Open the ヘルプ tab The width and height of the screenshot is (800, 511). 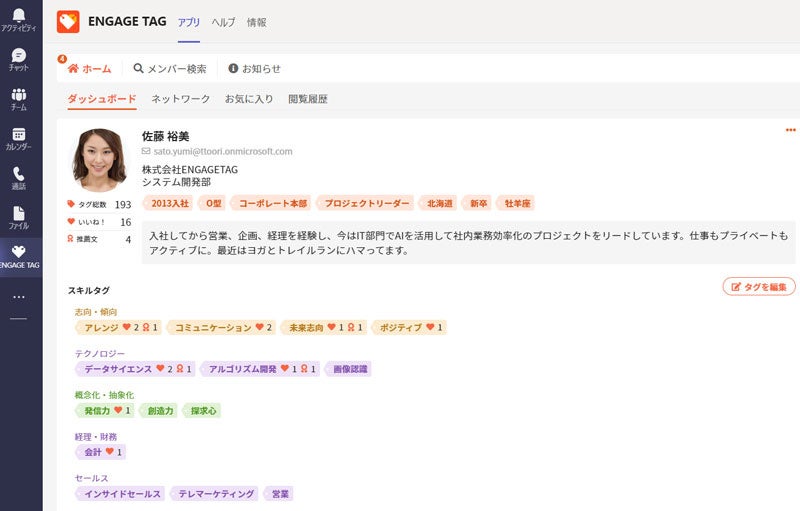[223, 22]
